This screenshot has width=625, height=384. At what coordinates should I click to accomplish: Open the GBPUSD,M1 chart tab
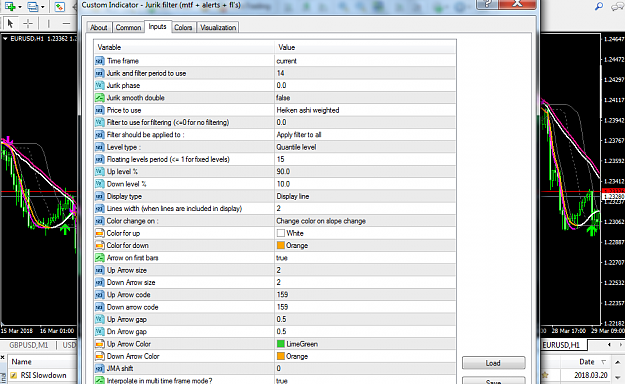pyautogui.click(x=29, y=345)
